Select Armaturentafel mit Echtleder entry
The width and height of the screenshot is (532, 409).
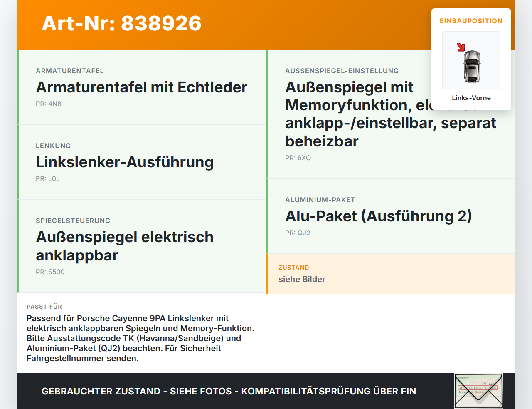(x=141, y=87)
